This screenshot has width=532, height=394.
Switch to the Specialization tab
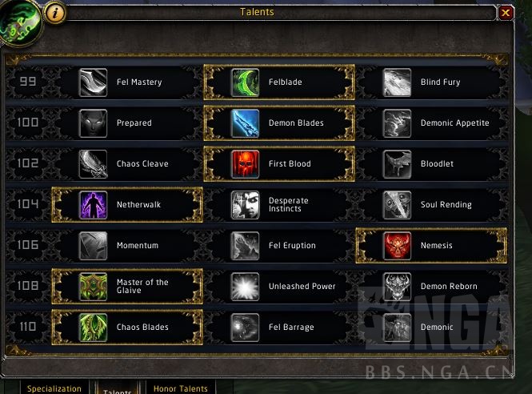click(54, 388)
